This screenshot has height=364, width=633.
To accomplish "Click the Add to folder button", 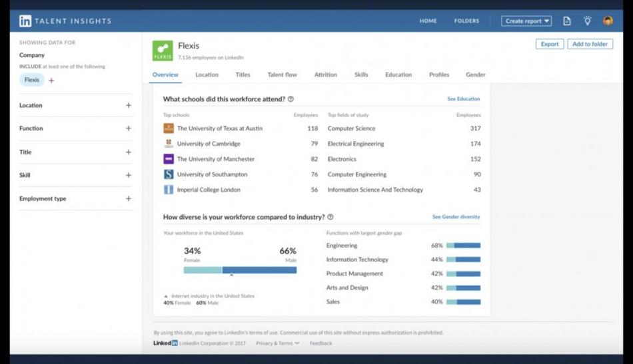I will [x=590, y=44].
